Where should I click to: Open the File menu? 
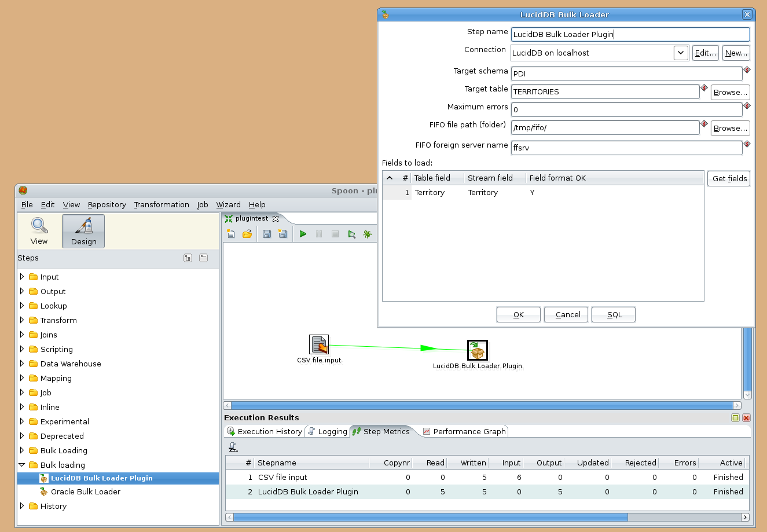click(x=27, y=204)
